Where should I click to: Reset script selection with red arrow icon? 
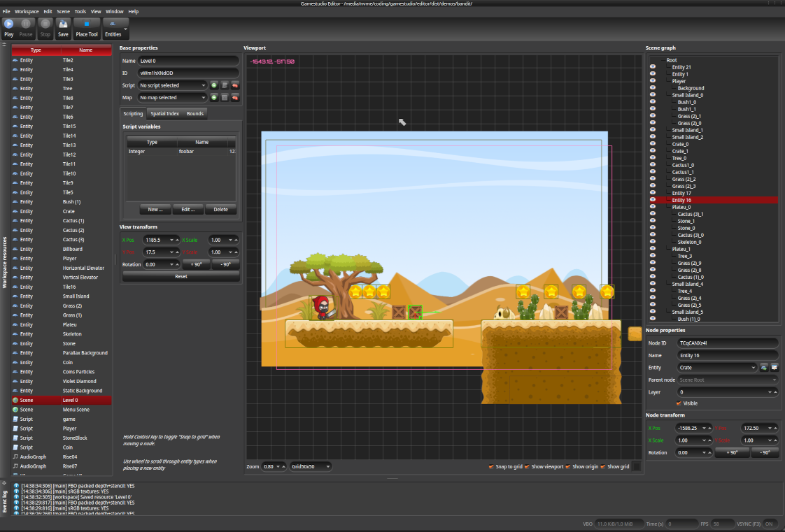point(235,85)
